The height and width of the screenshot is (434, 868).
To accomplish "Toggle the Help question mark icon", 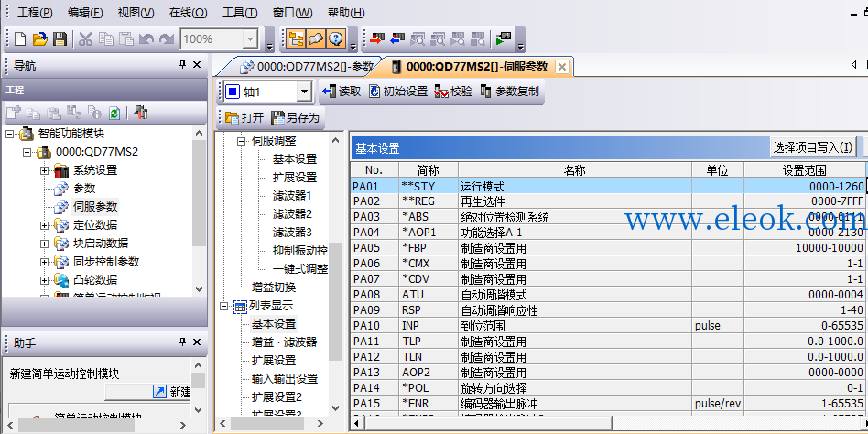I will pos(336,38).
